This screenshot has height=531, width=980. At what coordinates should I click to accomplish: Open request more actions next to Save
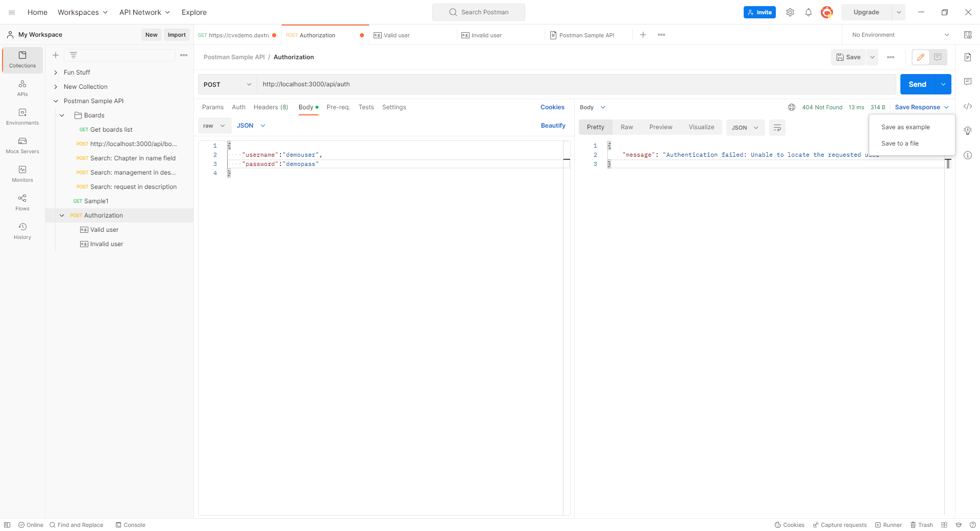(891, 57)
